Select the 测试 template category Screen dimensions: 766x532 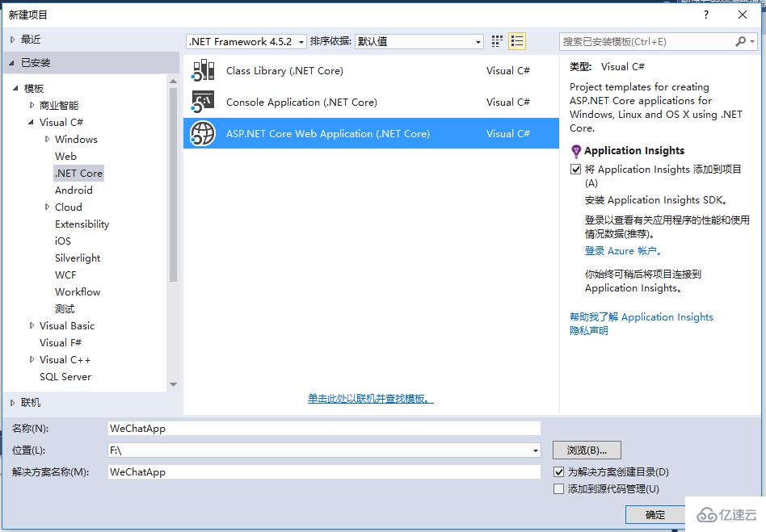pos(65,309)
